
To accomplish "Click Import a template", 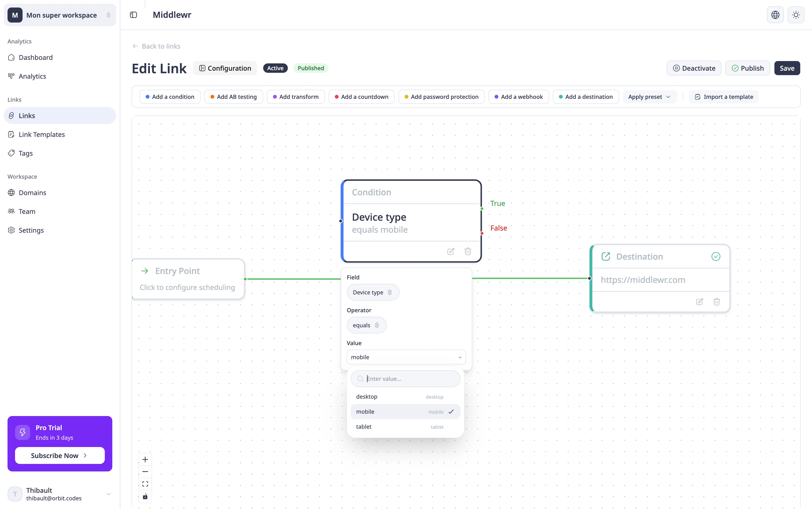I will tap(724, 97).
